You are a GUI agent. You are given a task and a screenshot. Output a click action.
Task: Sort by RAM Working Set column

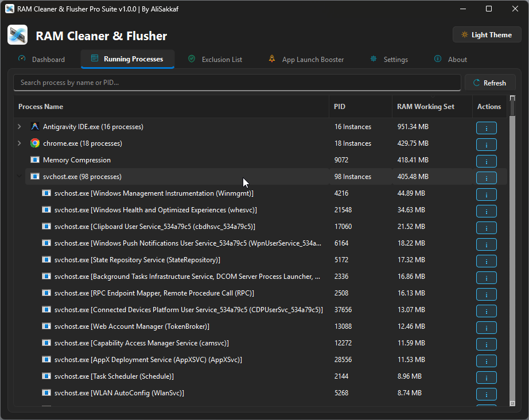(432, 107)
